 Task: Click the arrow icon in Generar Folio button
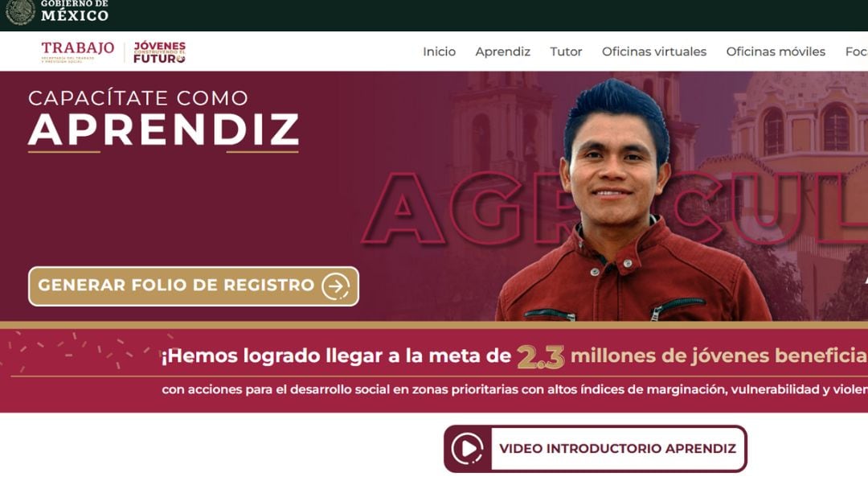pyautogui.click(x=336, y=286)
